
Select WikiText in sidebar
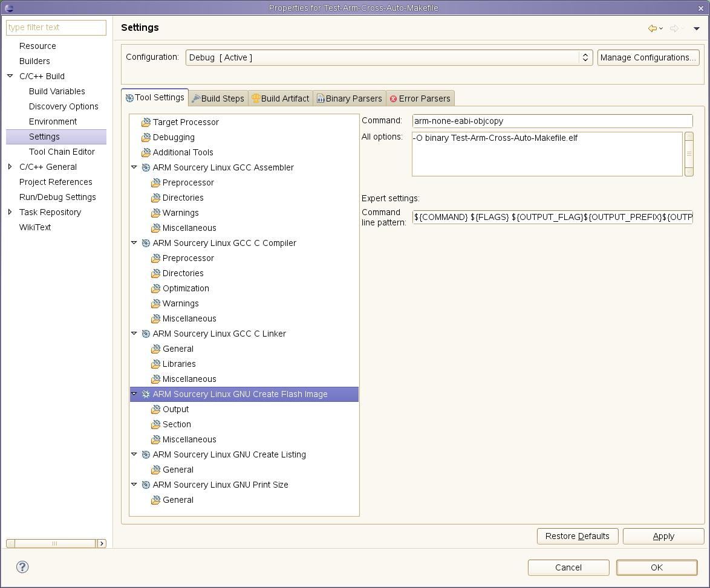pos(35,227)
